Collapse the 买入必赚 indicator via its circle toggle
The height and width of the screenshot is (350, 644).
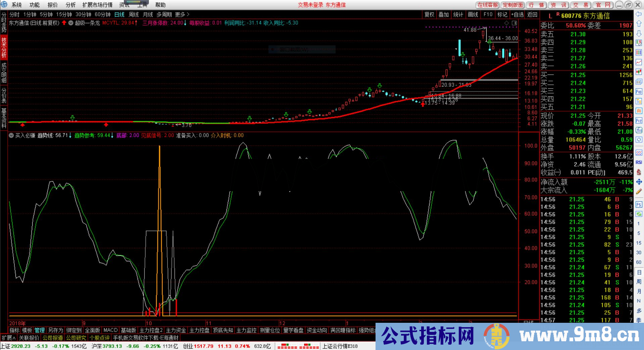point(11,135)
